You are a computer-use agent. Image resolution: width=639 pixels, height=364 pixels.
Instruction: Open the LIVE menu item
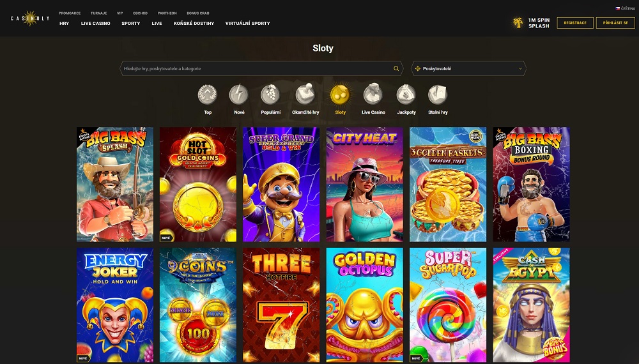157,24
